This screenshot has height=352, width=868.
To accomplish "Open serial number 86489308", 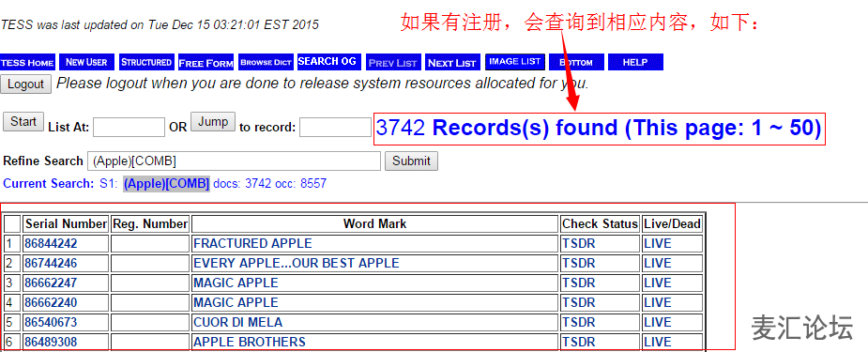I will pos(51,342).
